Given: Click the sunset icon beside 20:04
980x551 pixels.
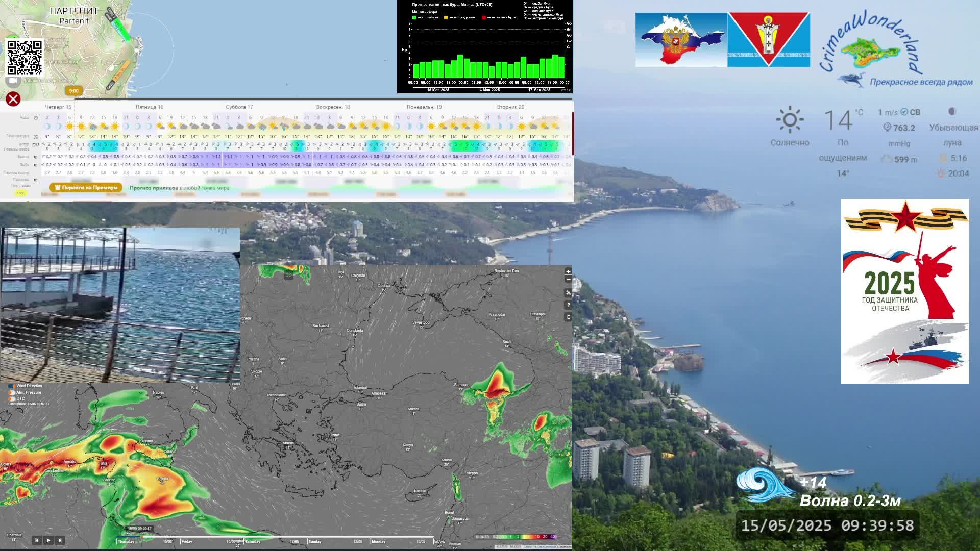Looking at the screenshot, I should tap(941, 173).
